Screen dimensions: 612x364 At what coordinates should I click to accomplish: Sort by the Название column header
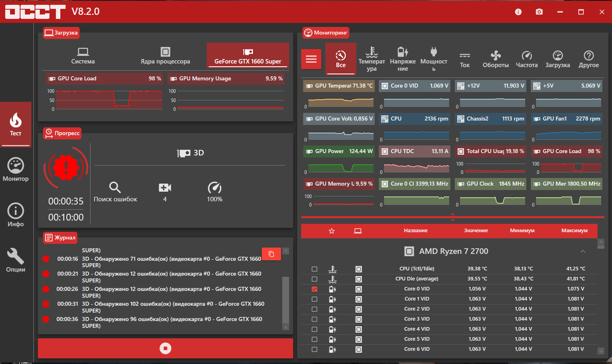tap(416, 231)
